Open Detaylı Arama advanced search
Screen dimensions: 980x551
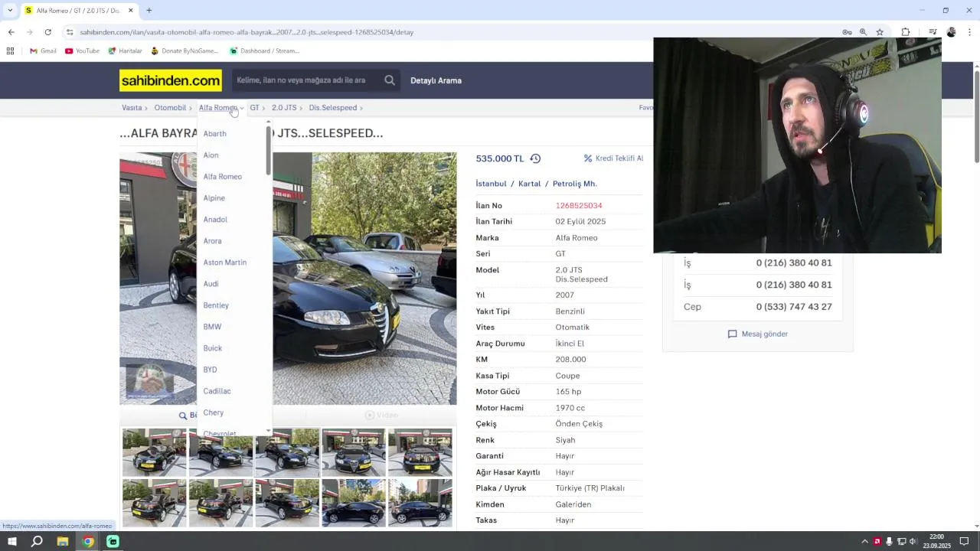pyautogui.click(x=436, y=80)
